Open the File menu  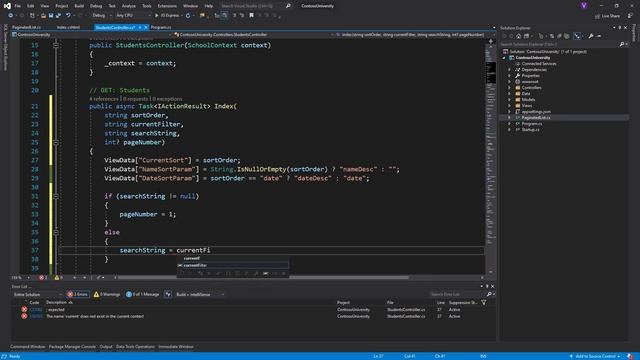18,6
